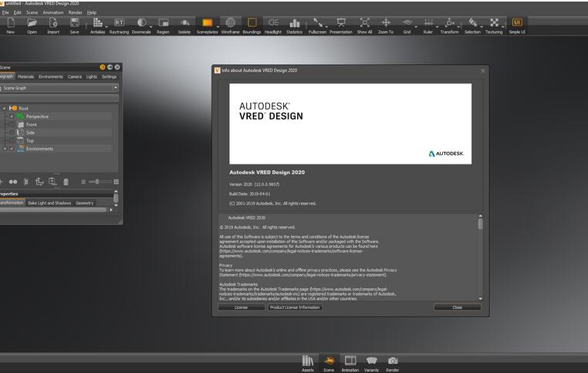
Task: Open the Ruler dropdown arrow
Action: tap(438, 27)
